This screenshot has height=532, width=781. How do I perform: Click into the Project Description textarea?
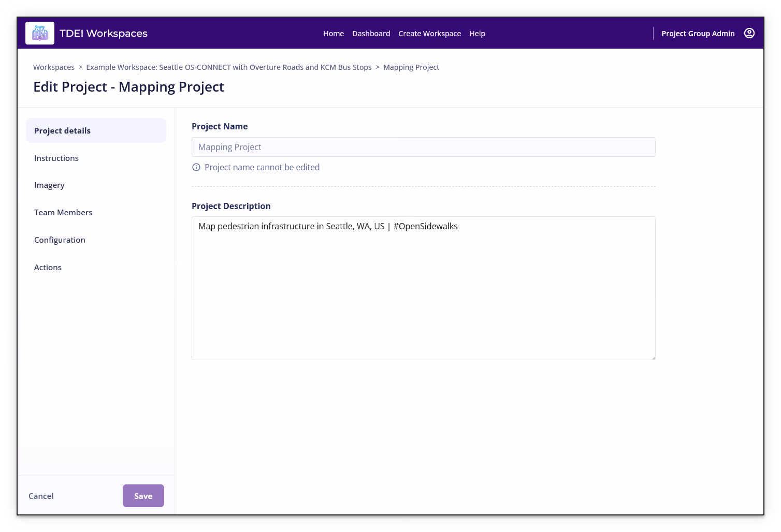point(424,288)
